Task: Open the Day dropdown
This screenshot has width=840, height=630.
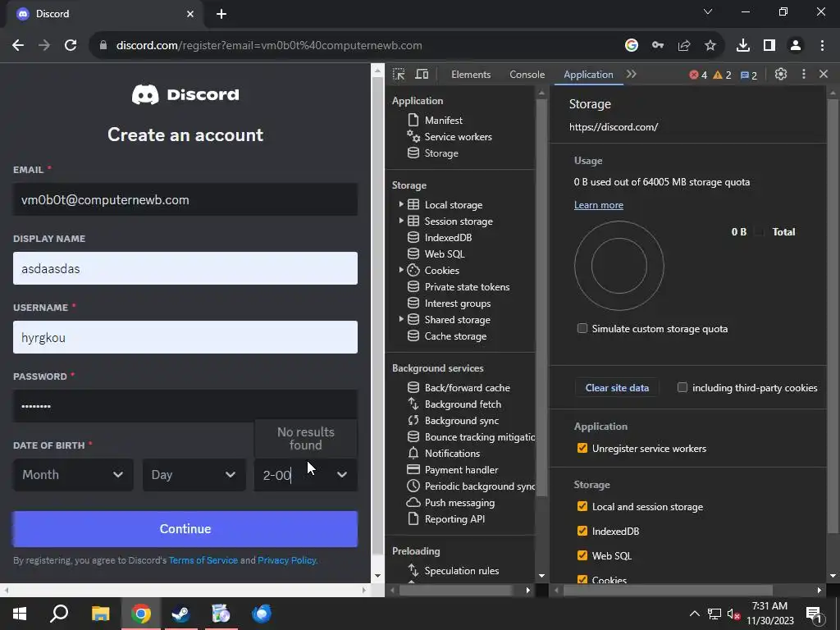Action: 194,475
